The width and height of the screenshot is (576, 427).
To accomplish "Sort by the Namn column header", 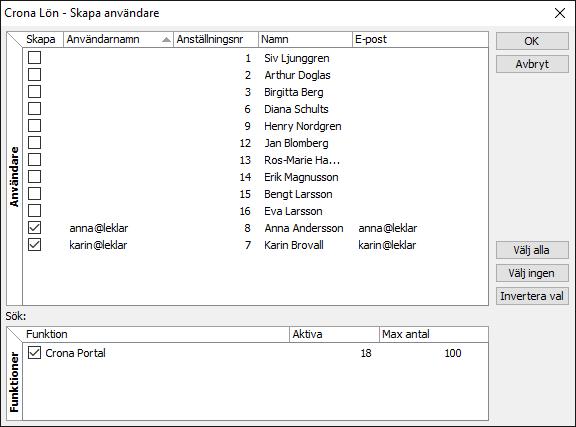I will [305, 39].
